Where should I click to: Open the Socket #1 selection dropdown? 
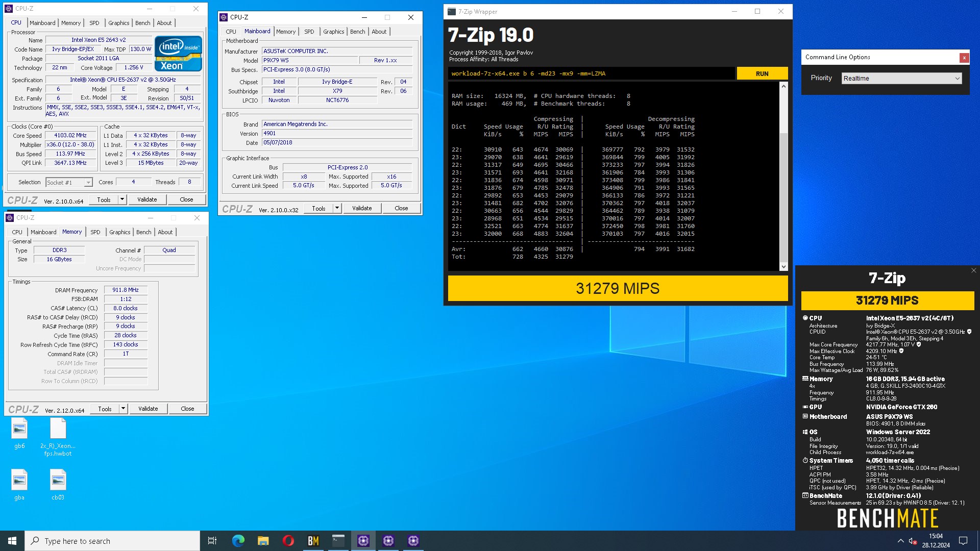coord(69,182)
